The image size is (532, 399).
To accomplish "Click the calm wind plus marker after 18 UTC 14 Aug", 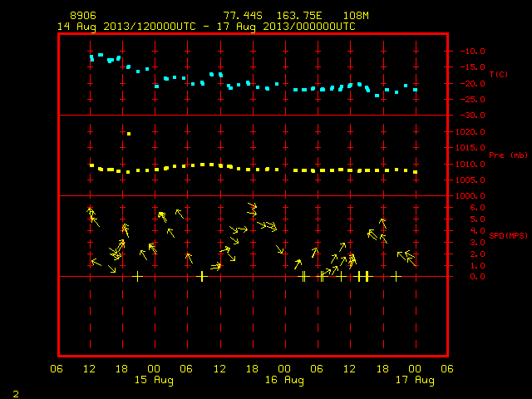I will coord(137,277).
